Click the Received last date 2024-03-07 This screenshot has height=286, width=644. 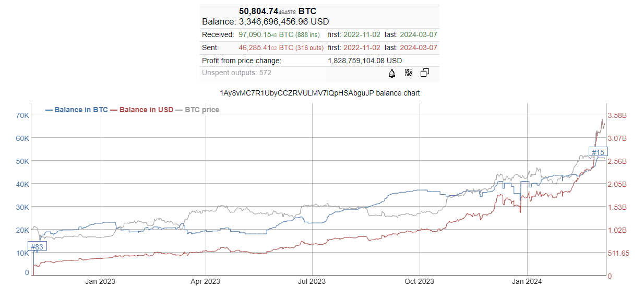click(x=418, y=35)
